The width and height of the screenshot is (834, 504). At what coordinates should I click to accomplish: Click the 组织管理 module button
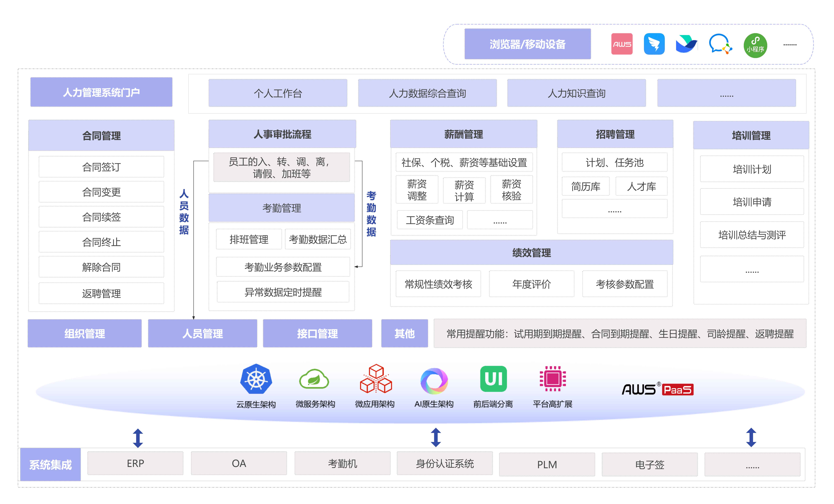(85, 333)
